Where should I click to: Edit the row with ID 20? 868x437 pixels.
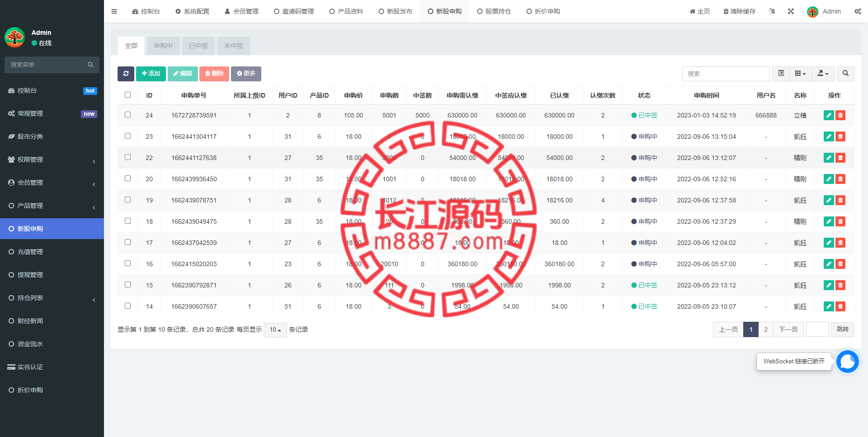pos(829,179)
